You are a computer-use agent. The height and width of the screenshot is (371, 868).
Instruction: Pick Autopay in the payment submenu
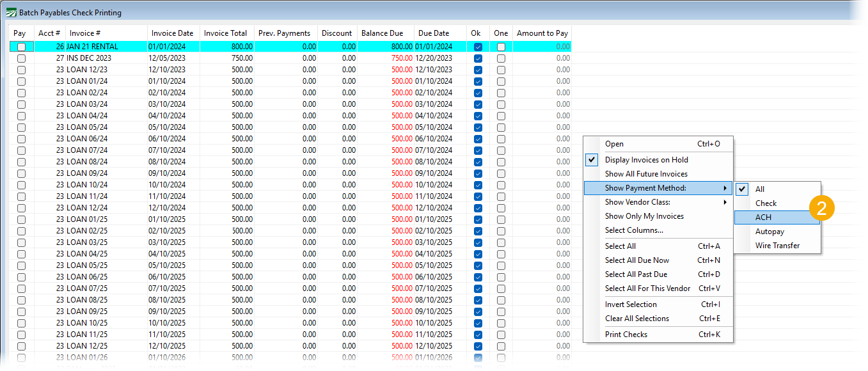coord(769,232)
